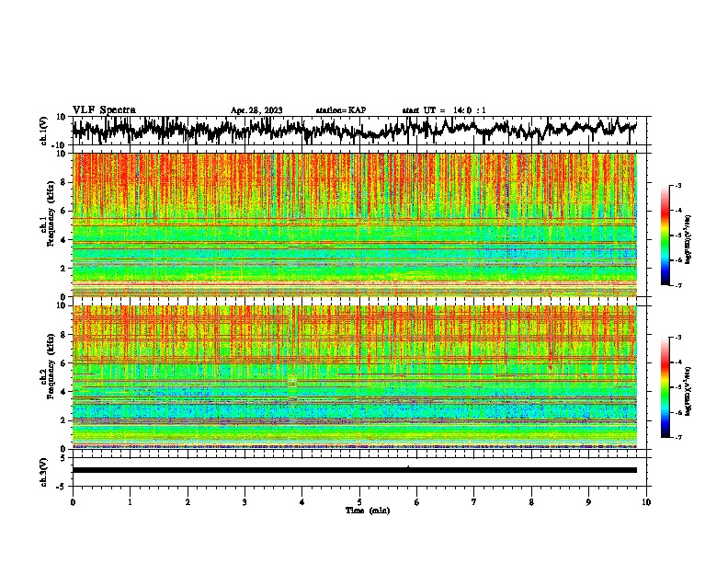Click the time axis tick label "0"
This screenshot has width=728, height=563.
(73, 502)
